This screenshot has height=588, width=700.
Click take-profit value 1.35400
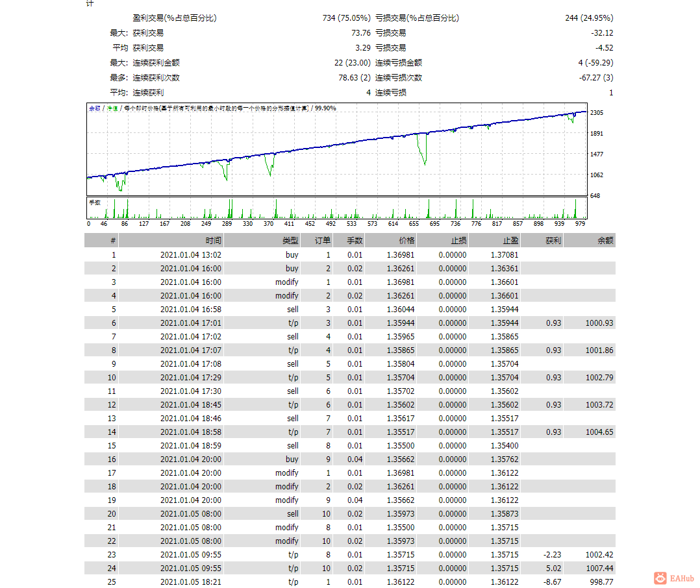tap(505, 446)
